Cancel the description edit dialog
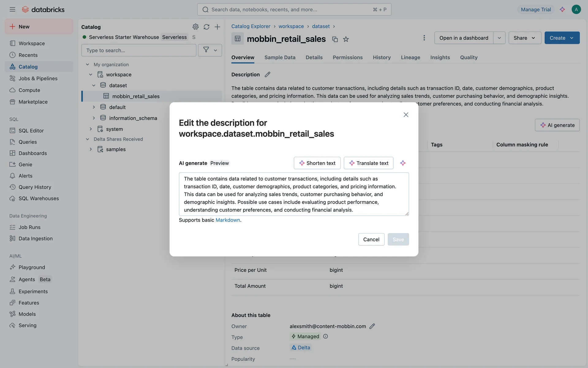 371,240
